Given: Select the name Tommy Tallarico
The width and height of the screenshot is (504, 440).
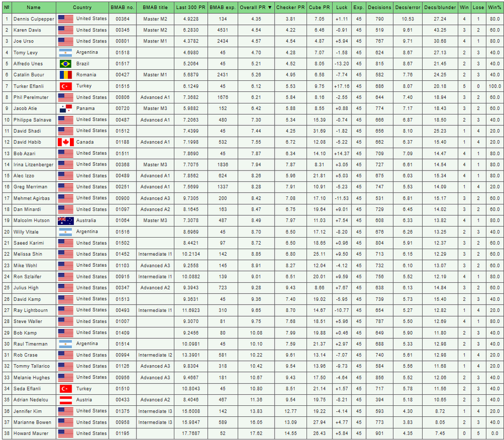Looking at the screenshot, I should [31, 366].
